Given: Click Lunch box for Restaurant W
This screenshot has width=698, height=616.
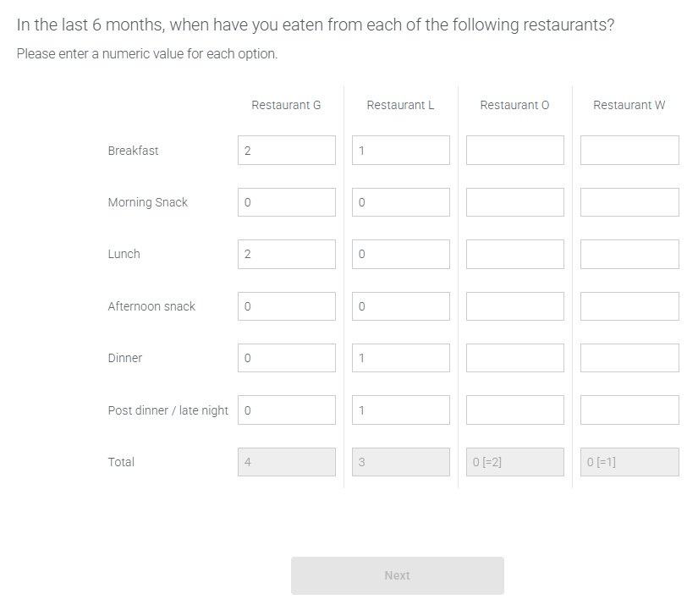Looking at the screenshot, I should [629, 254].
